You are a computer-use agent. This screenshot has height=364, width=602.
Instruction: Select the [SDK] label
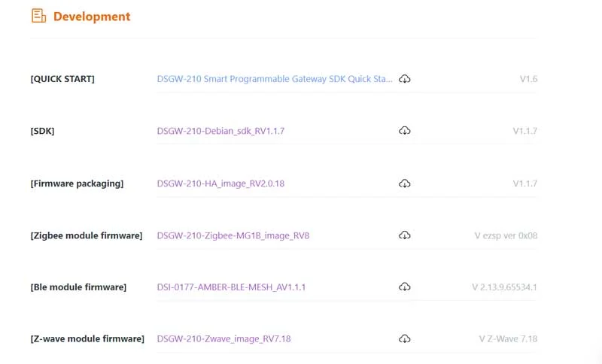pyautogui.click(x=43, y=131)
